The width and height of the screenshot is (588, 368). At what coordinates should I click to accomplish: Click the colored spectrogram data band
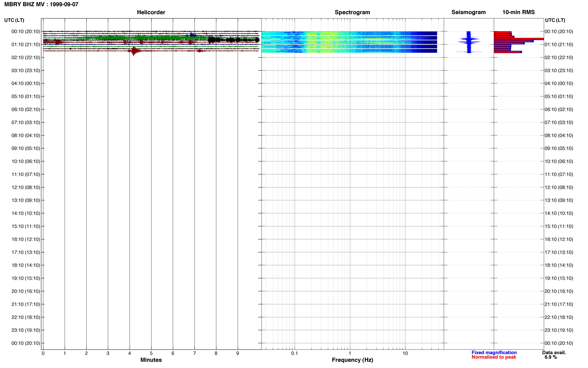349,42
